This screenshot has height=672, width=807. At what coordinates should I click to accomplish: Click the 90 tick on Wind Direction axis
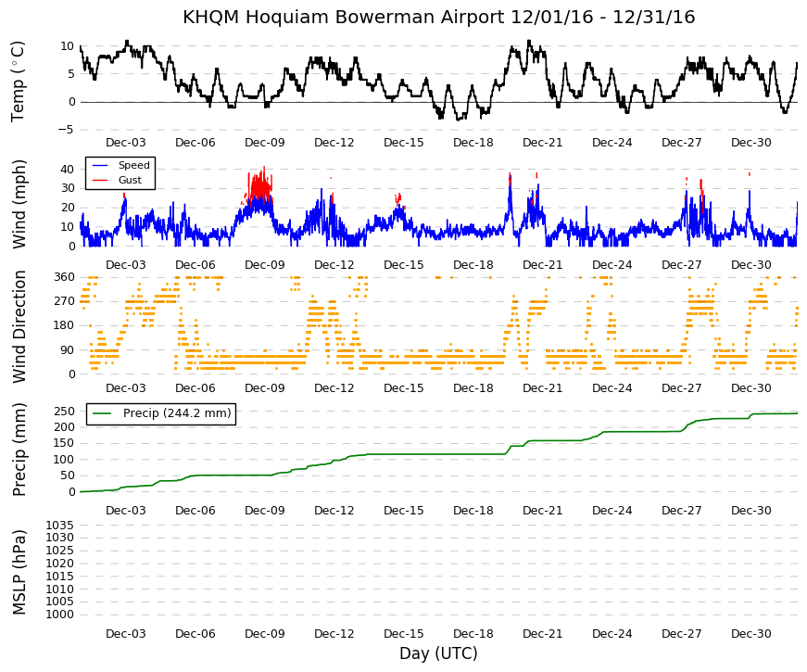[x=68, y=350]
